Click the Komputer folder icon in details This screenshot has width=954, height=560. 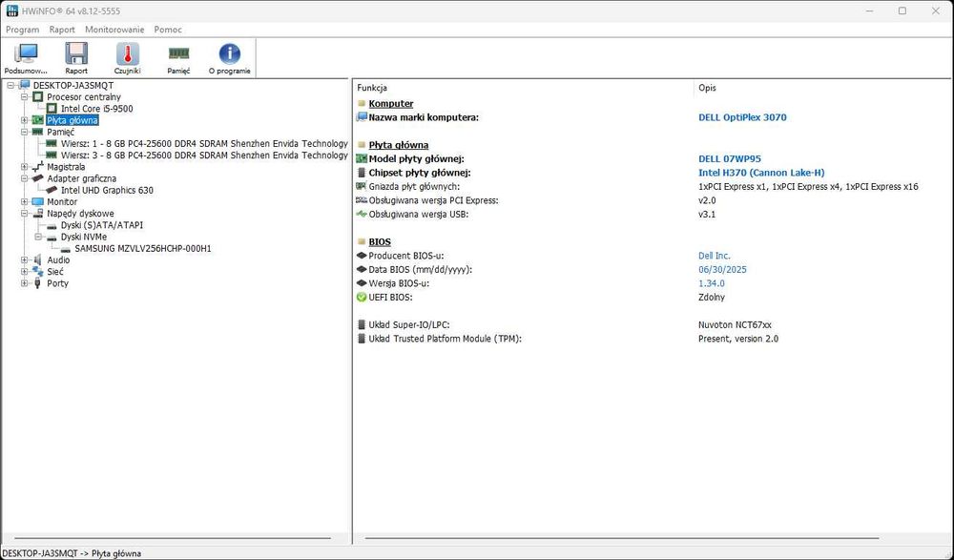click(362, 103)
